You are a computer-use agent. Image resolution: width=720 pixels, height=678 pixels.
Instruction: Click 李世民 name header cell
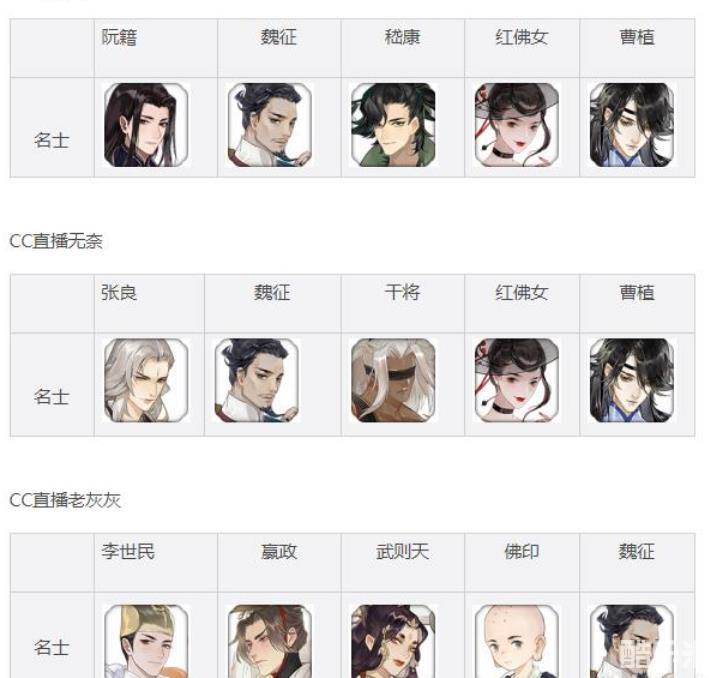pos(156,563)
